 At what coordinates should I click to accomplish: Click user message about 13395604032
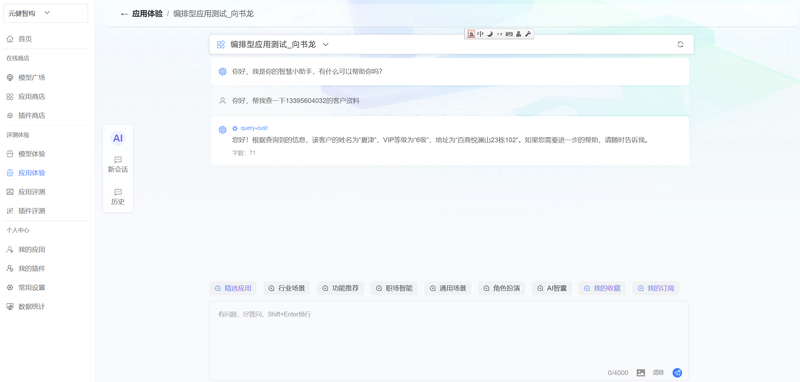tap(296, 100)
